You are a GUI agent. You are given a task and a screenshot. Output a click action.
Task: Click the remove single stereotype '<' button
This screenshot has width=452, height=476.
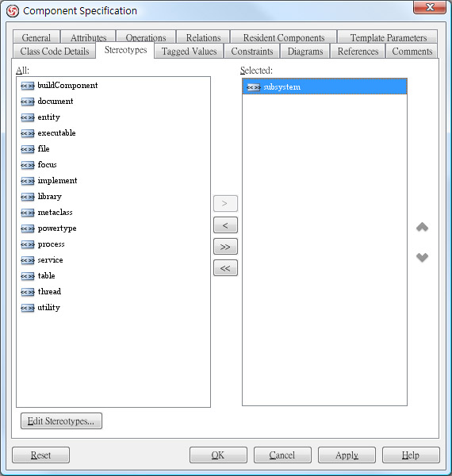tap(225, 225)
